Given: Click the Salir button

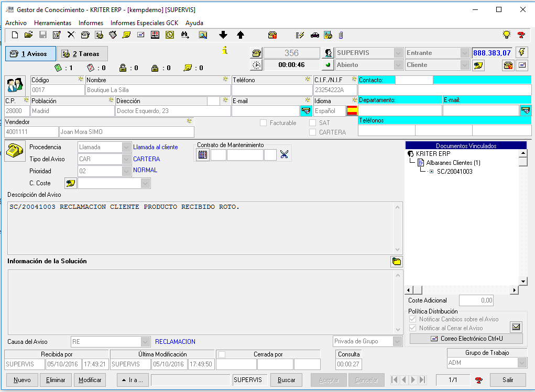Looking at the screenshot, I should click(508, 380).
